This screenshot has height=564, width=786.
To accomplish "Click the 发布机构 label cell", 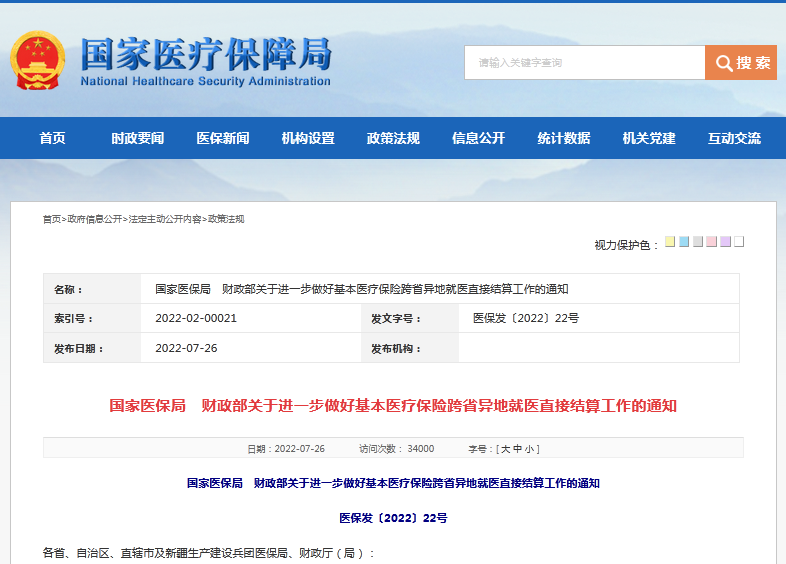I will [410, 348].
